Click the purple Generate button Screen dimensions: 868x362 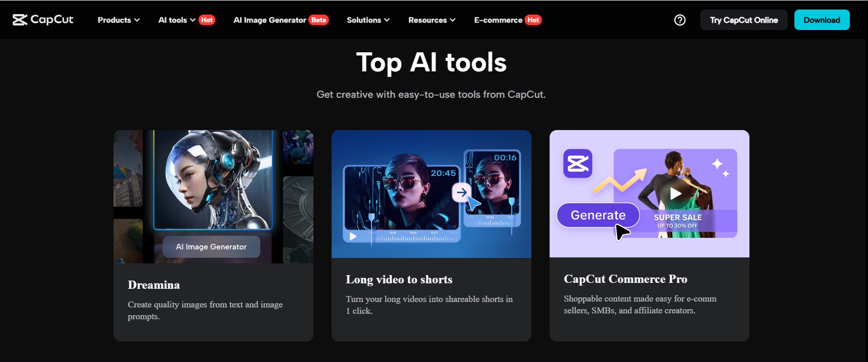click(598, 215)
